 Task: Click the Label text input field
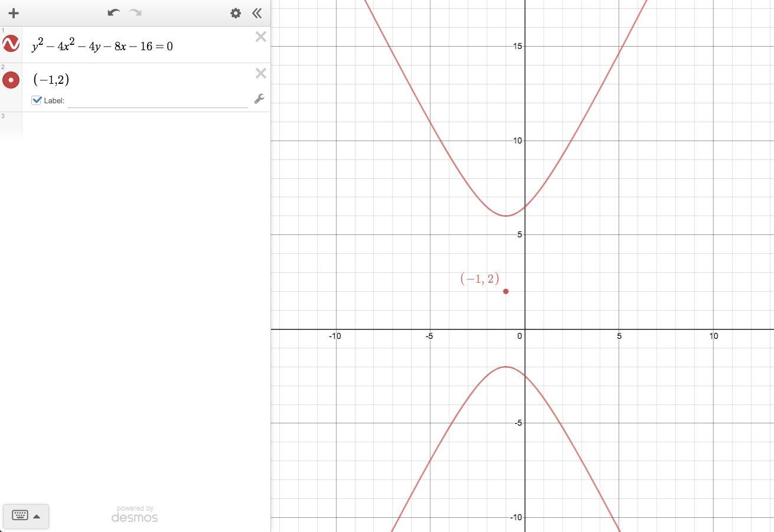coord(158,100)
